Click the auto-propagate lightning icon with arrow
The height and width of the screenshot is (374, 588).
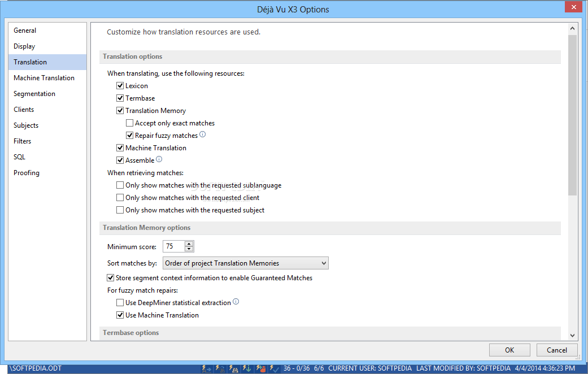pos(207,368)
